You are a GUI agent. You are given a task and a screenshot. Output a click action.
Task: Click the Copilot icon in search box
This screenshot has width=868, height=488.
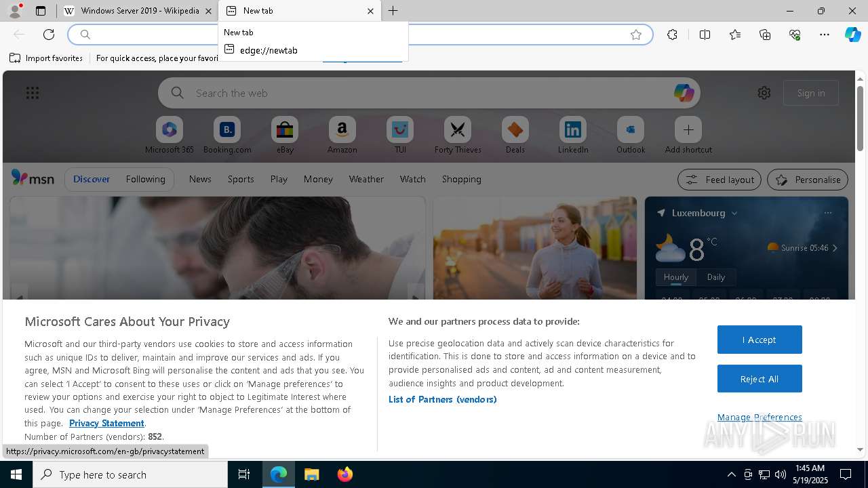tap(684, 93)
